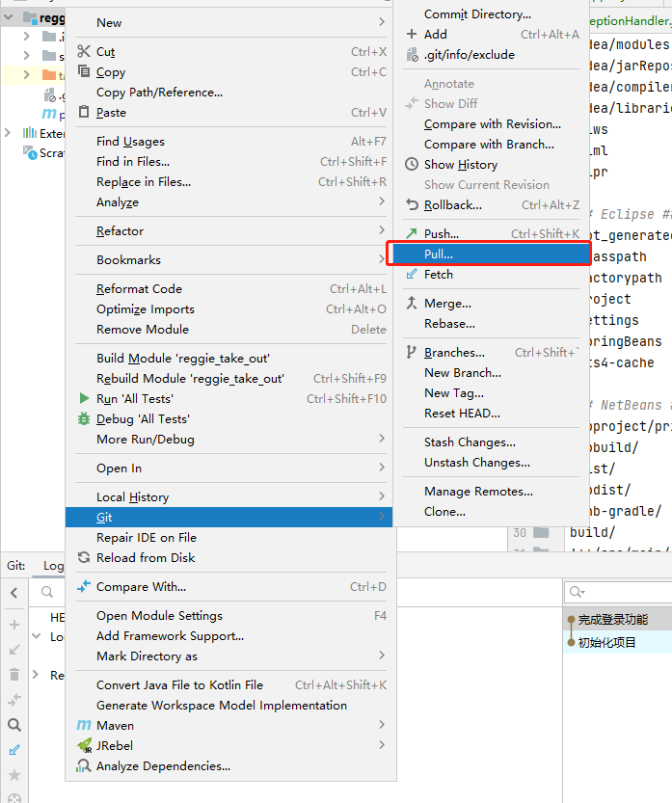Click the back arrow in Git tool window
This screenshot has width=672, height=803.
coord(14,593)
